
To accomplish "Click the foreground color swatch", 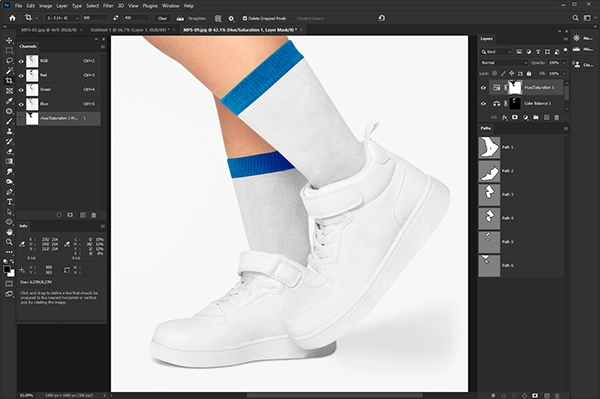I will 7,269.
